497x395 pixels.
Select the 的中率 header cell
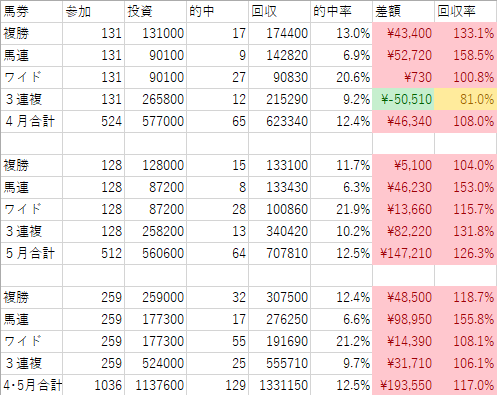341,12
